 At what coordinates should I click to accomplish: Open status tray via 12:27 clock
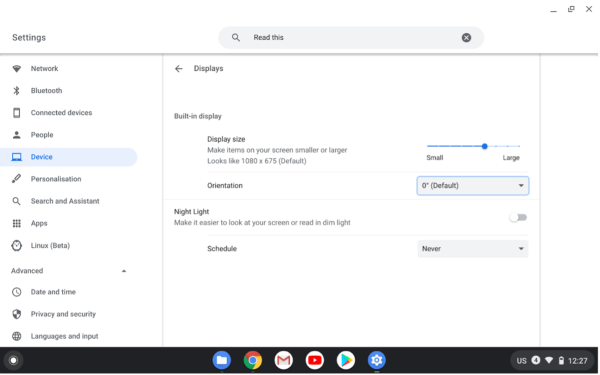(x=578, y=360)
